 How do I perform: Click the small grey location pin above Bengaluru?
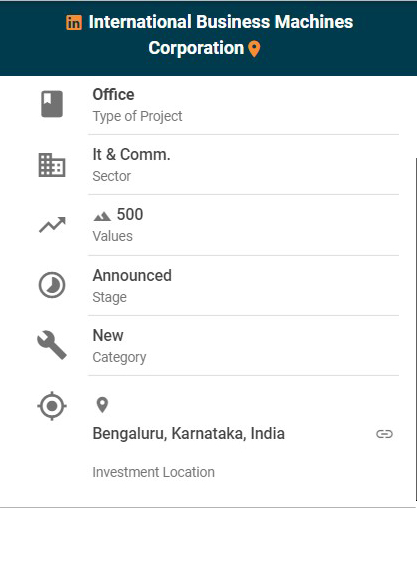(x=102, y=405)
